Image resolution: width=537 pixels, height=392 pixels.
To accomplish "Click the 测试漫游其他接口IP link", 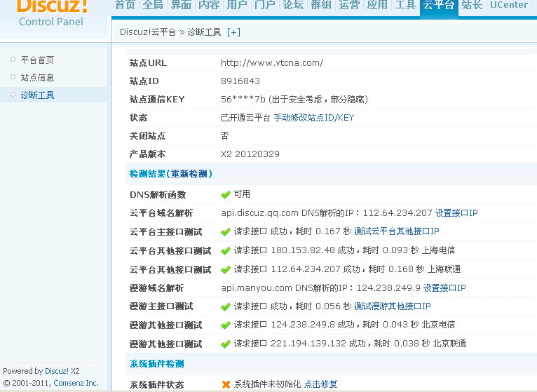I will [393, 306].
